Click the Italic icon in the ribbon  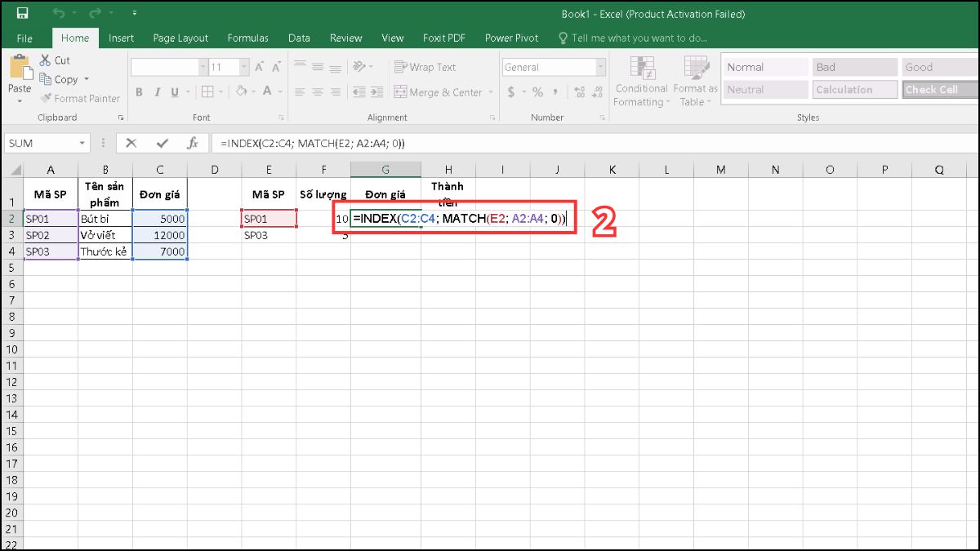[x=156, y=92]
